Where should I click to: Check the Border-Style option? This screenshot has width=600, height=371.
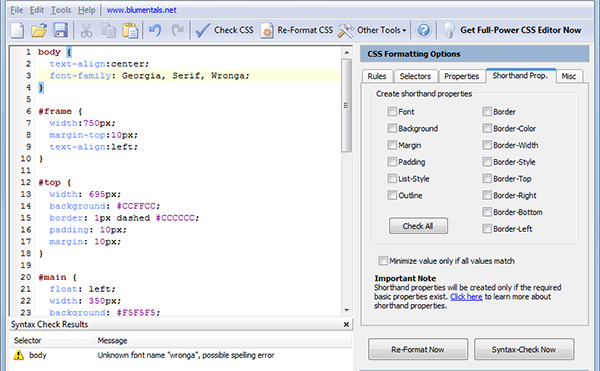point(487,162)
